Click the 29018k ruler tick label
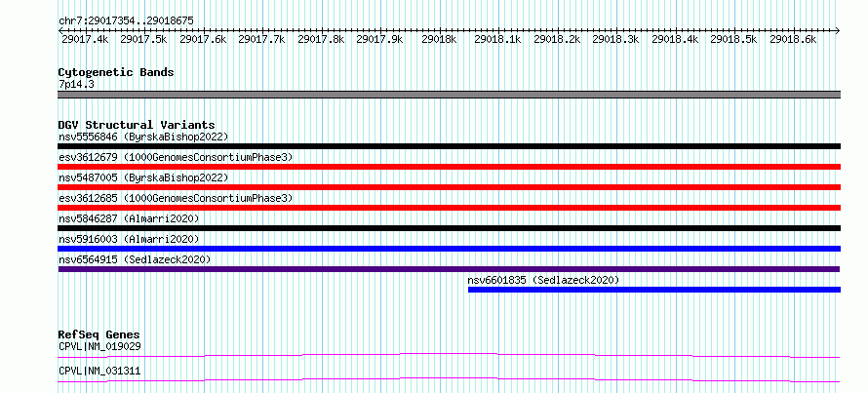The height and width of the screenshot is (393, 868). point(439,39)
